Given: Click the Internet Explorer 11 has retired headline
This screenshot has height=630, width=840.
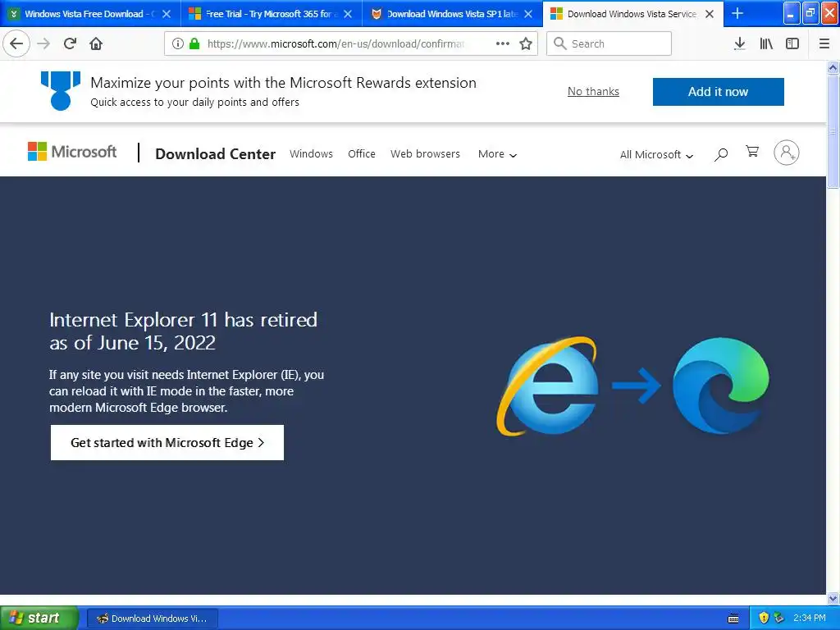Looking at the screenshot, I should click(x=183, y=331).
